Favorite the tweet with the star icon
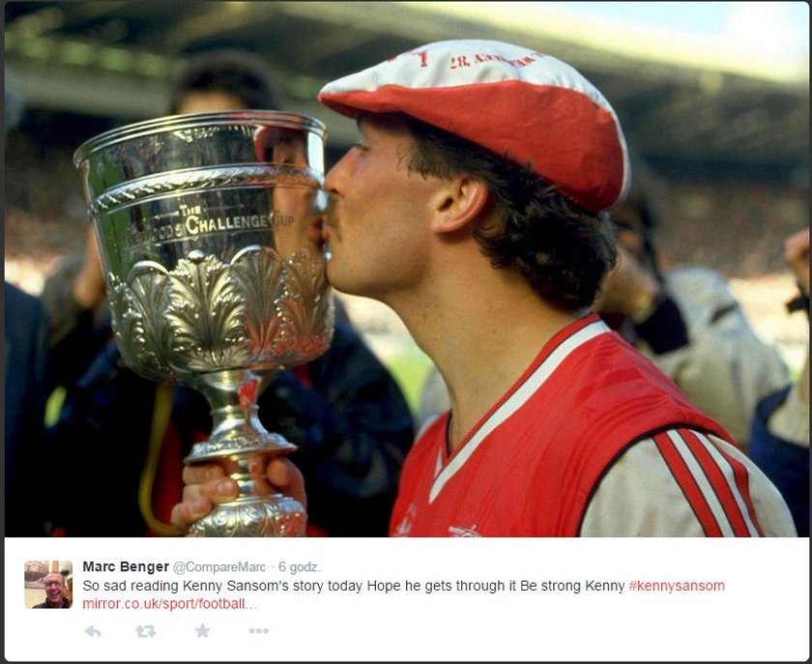This screenshot has height=664, width=812. pyautogui.click(x=202, y=630)
